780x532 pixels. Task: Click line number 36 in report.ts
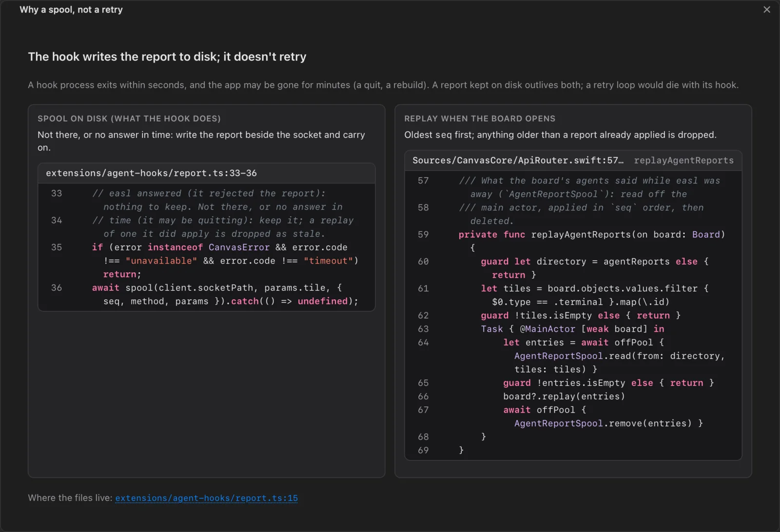(57, 287)
